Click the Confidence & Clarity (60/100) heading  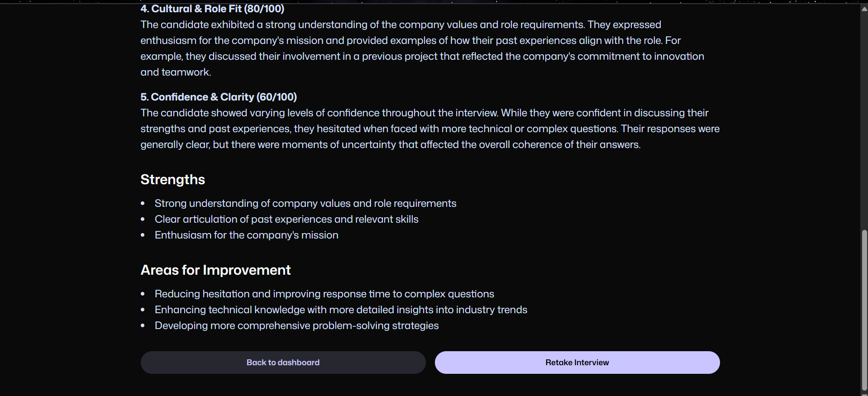point(219,97)
